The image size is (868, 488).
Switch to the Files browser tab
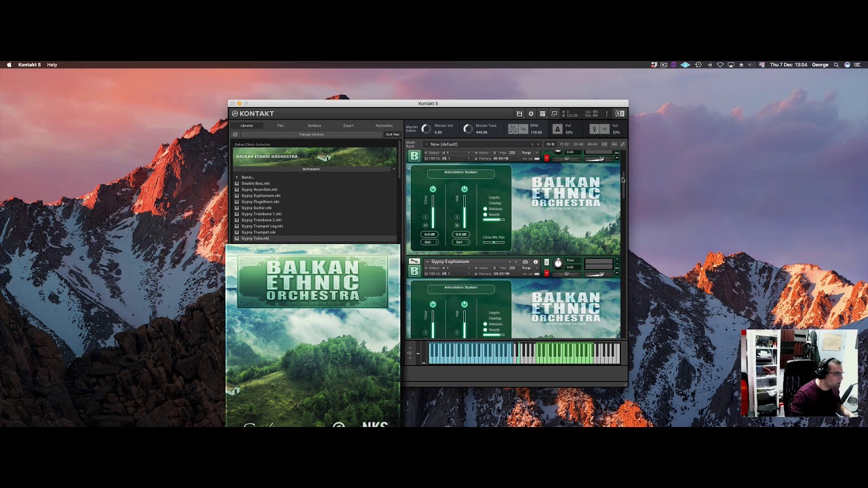[x=280, y=125]
